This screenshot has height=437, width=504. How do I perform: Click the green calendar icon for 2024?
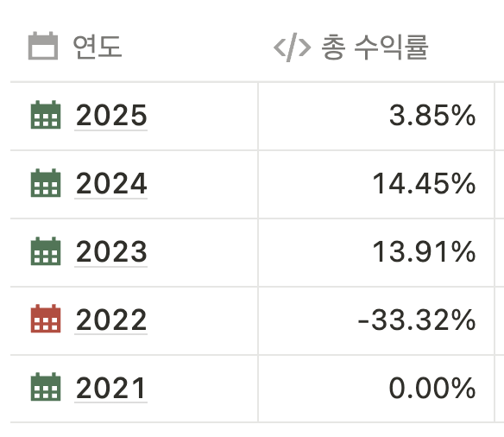coord(46,183)
